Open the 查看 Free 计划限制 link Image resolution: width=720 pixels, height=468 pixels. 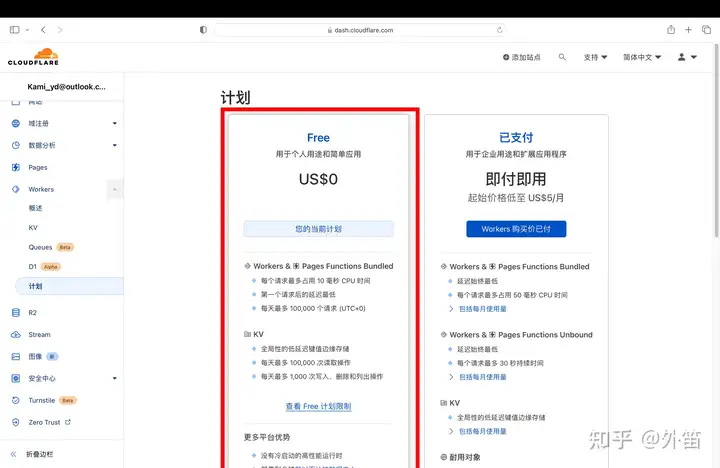pos(318,406)
